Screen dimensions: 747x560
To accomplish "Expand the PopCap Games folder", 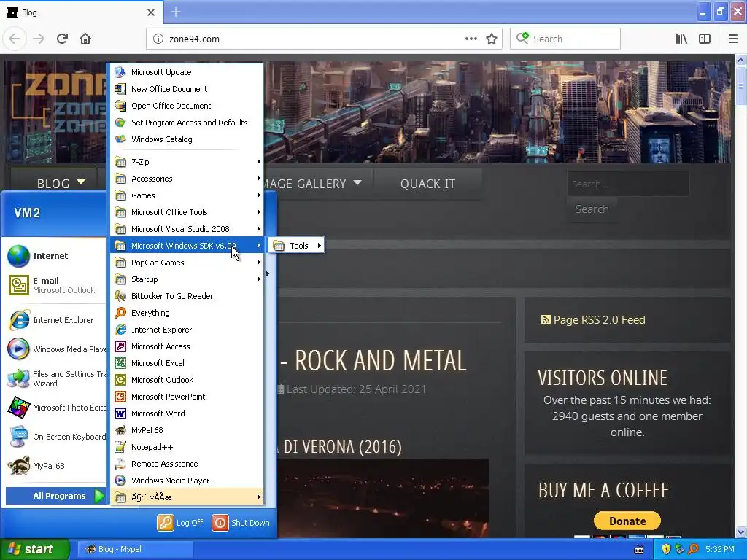I will pos(187,262).
